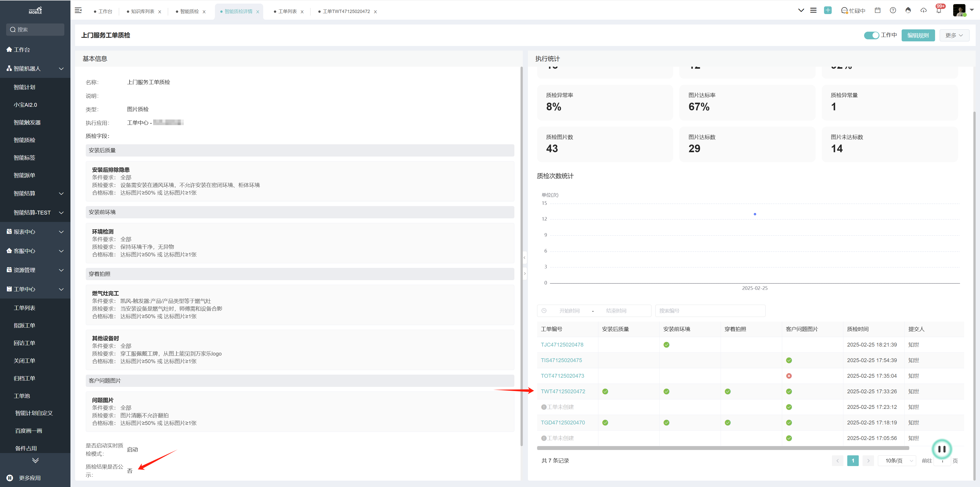Open the calendar icon in the header
This screenshot has width=980, height=487.
pyautogui.click(x=877, y=10)
